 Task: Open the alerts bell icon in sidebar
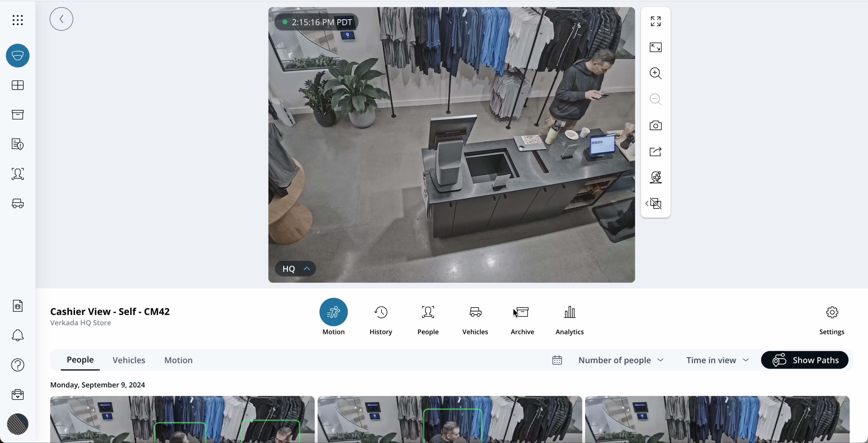pos(18,335)
